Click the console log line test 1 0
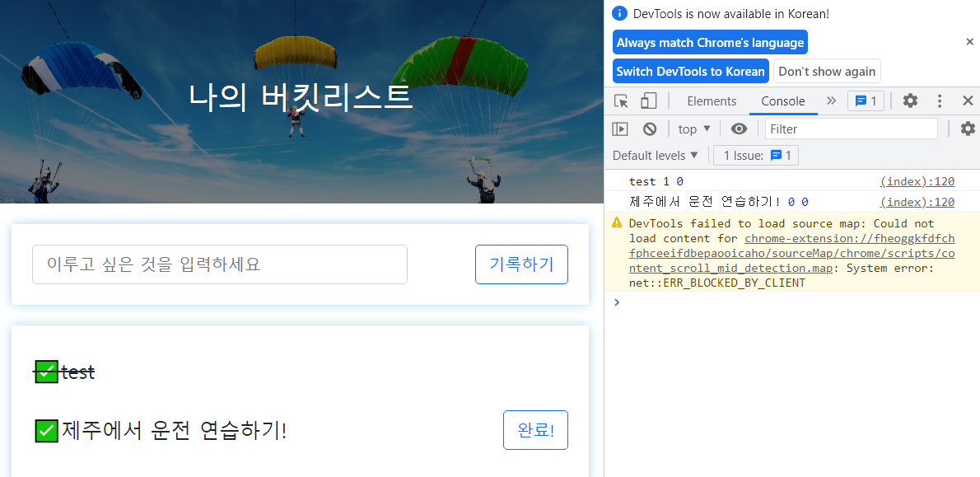 tap(656, 181)
